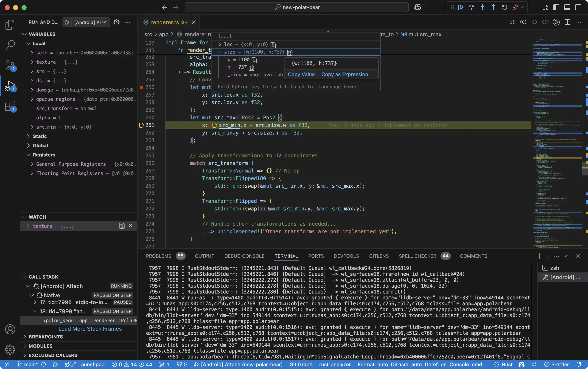
Task: Close renderer.rs editor tab
Action: tap(194, 22)
